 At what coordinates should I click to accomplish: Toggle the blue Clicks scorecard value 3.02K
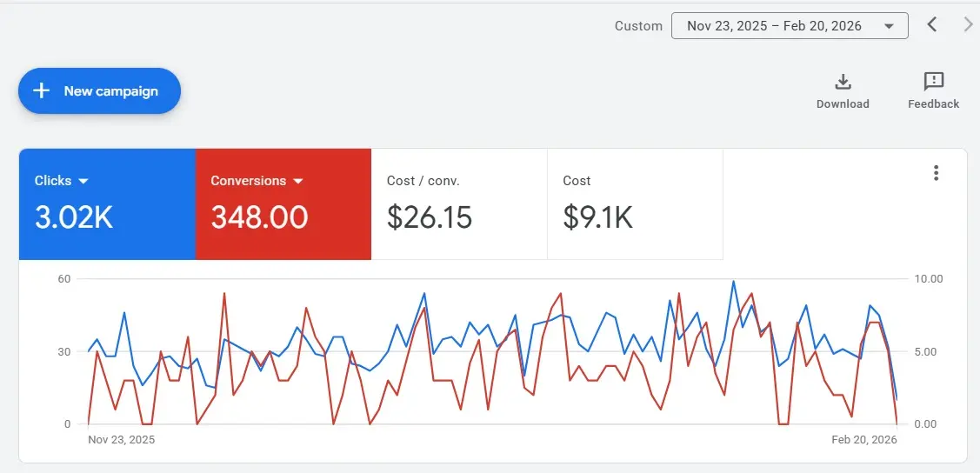74,217
